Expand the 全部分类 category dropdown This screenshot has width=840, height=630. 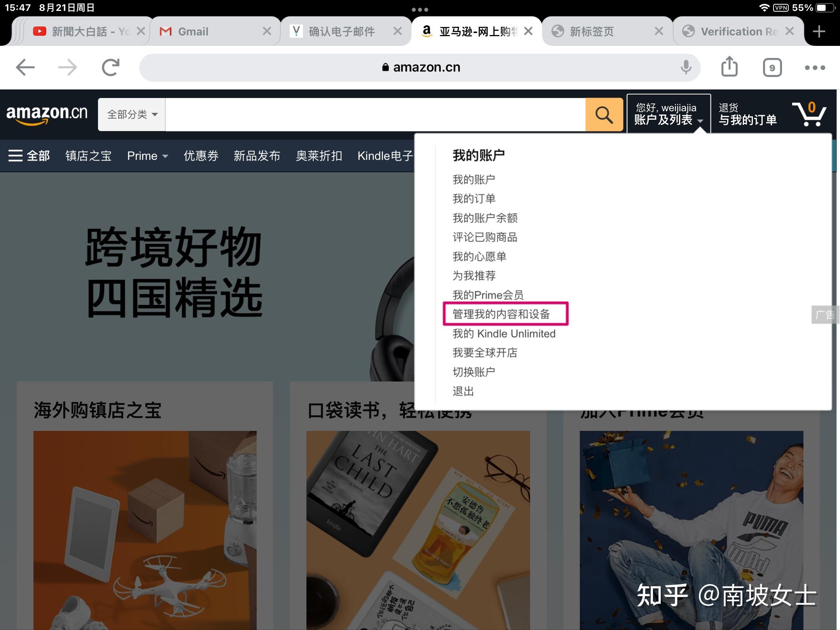coord(132,114)
